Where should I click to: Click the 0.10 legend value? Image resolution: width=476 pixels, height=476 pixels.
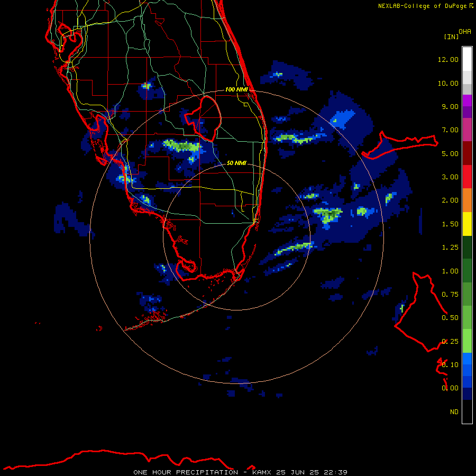(450, 365)
